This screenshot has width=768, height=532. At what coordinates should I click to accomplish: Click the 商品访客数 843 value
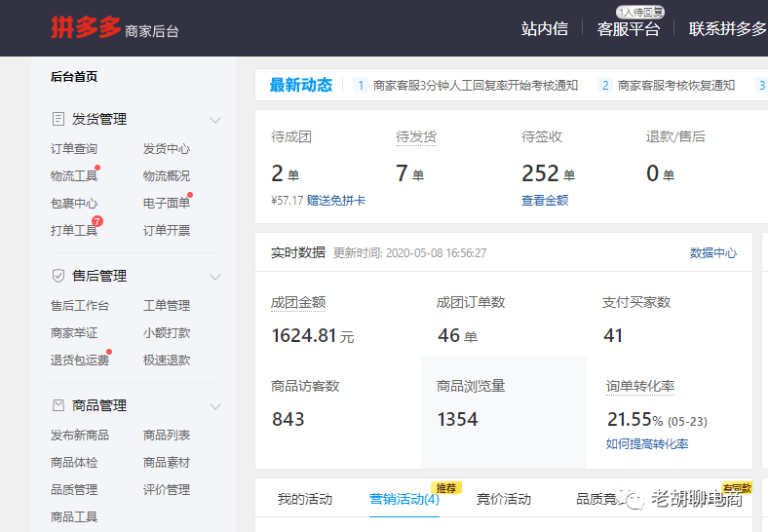pos(288,420)
